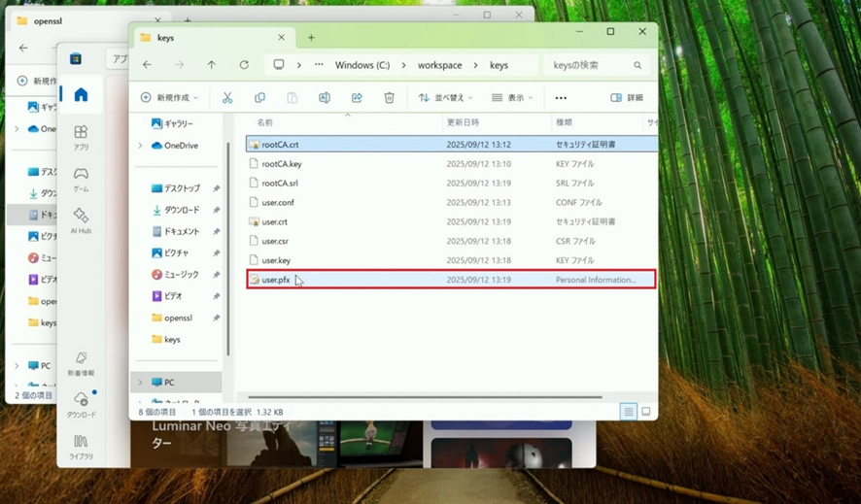The height and width of the screenshot is (504, 861).
Task: Switch to details list view layout
Action: [x=629, y=412]
